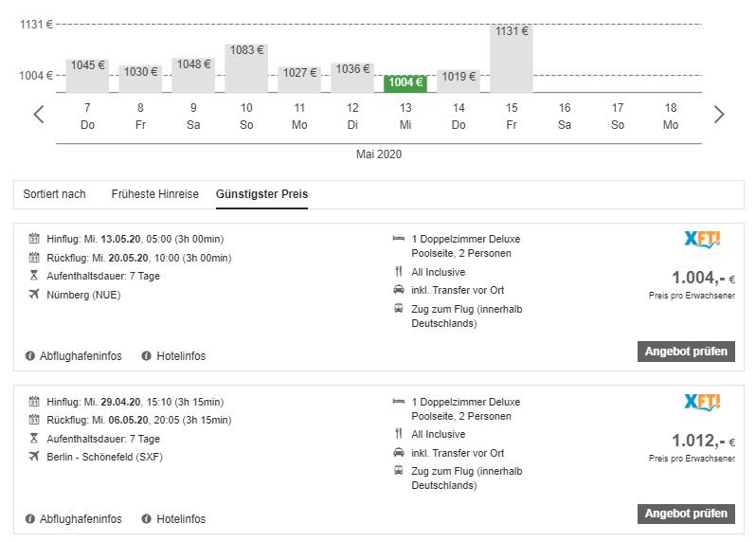
Task: Click the info icon beside first Hotelinfos
Action: click(x=146, y=356)
